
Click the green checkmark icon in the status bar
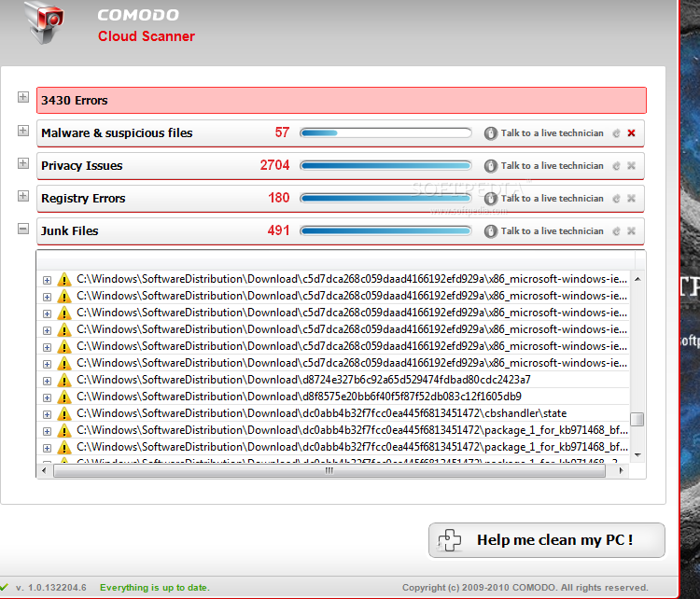click(4, 587)
